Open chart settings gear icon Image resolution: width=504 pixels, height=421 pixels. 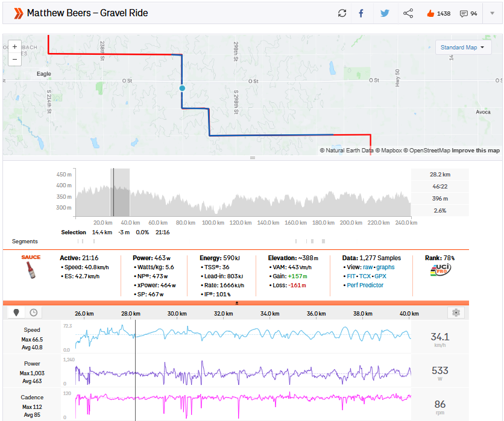point(456,313)
